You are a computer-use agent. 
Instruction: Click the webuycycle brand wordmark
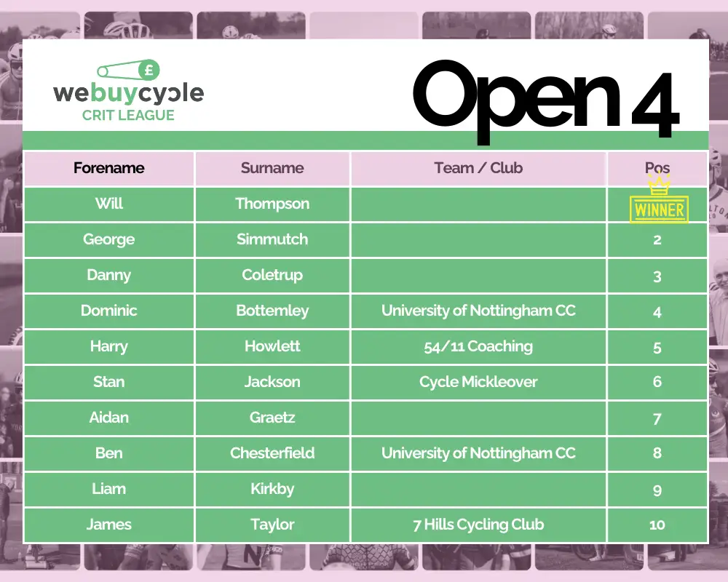tap(128, 94)
